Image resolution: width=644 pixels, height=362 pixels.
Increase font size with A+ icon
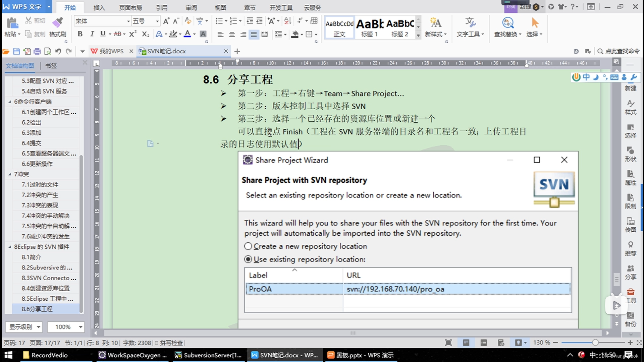click(x=166, y=21)
